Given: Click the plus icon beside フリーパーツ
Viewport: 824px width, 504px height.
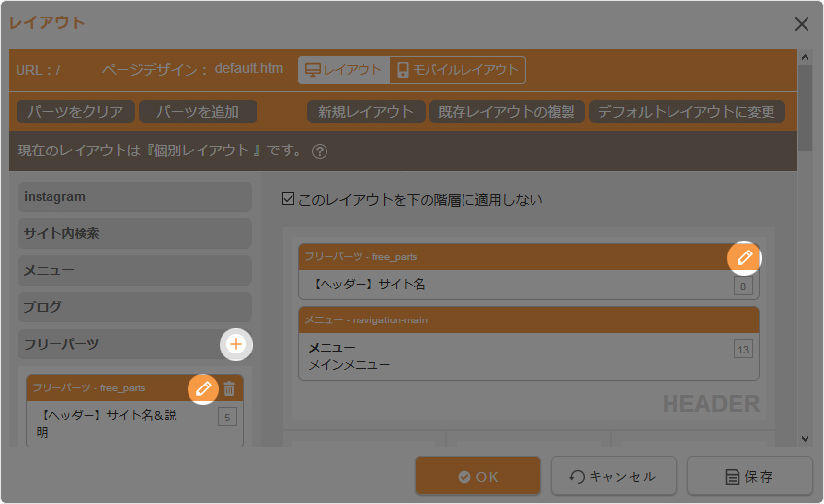Looking at the screenshot, I should pyautogui.click(x=235, y=344).
